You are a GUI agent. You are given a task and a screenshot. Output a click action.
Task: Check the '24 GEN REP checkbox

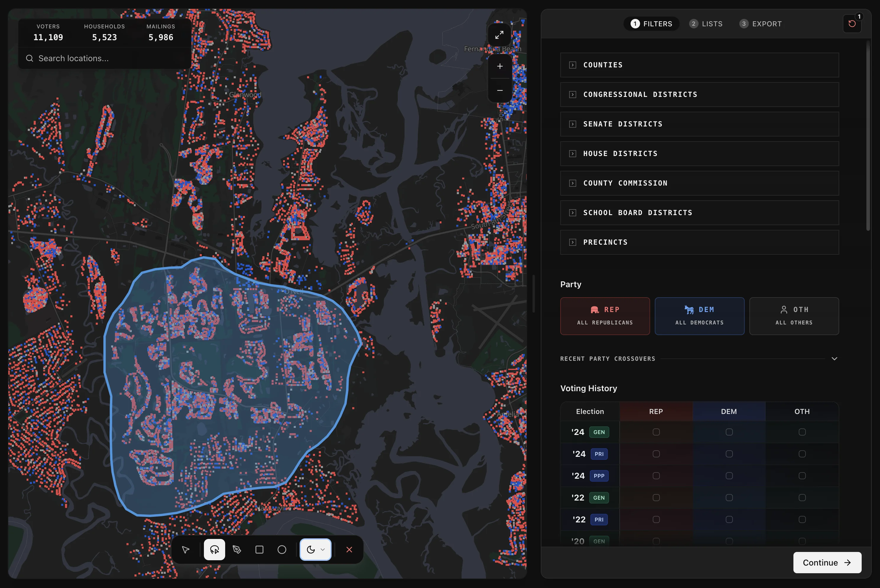(656, 432)
